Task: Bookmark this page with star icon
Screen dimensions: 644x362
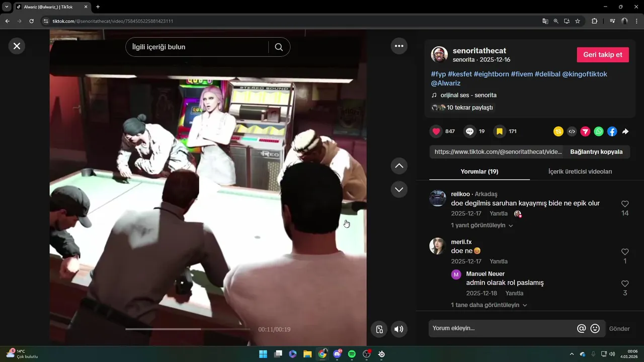Action: coord(578,21)
